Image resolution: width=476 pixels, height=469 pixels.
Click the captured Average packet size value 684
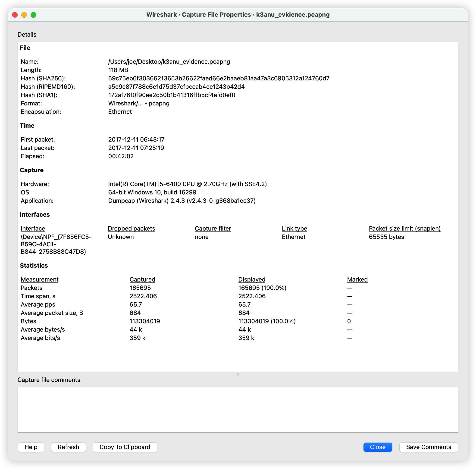click(135, 313)
